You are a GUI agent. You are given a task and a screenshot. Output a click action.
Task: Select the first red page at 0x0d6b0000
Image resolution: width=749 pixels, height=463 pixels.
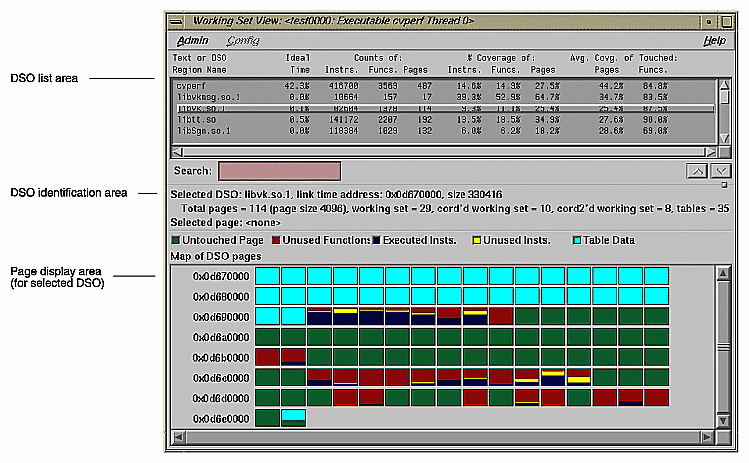click(267, 357)
